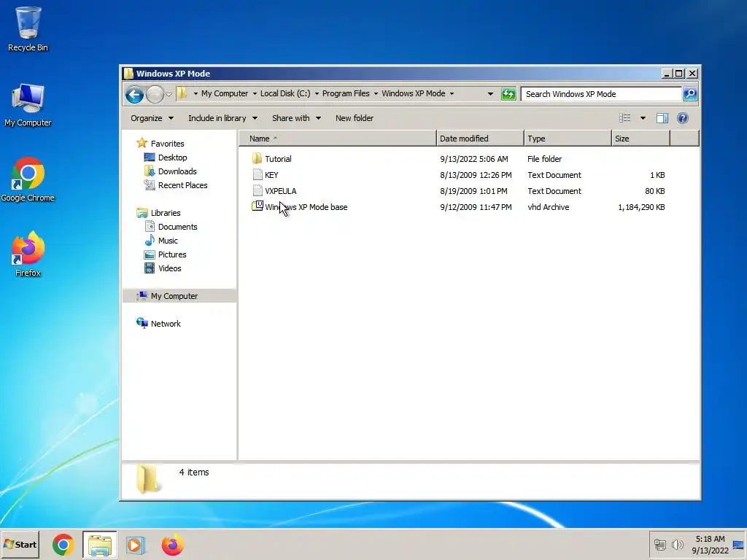Click the vhd Archive type cell
This screenshot has height=560, width=747.
click(549, 206)
